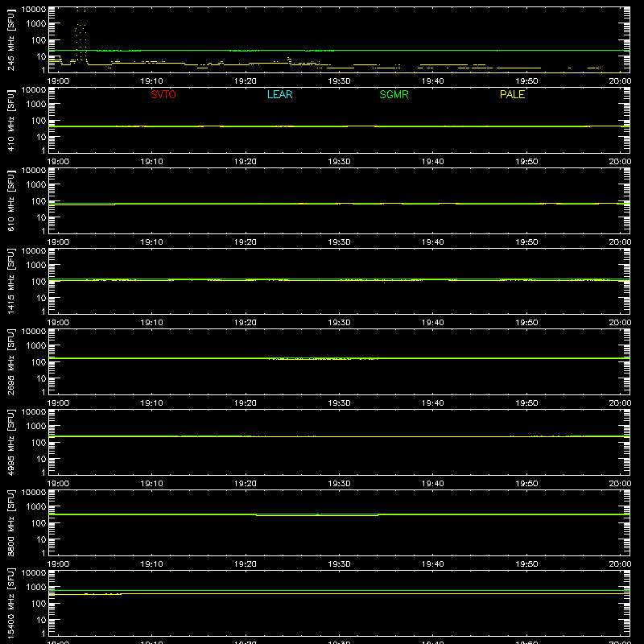The image size is (644, 644).
Task: Click the 1000 tick label of 15400 MHz plot
Action: (36, 587)
